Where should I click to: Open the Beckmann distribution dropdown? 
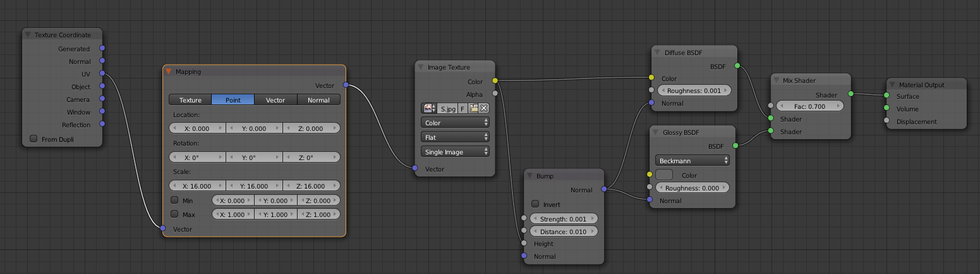click(693, 161)
